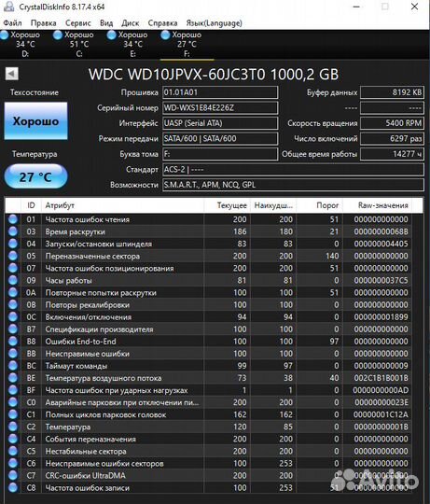Select raw value 002C1B1B001B
The image size is (430, 504).
click(x=381, y=378)
